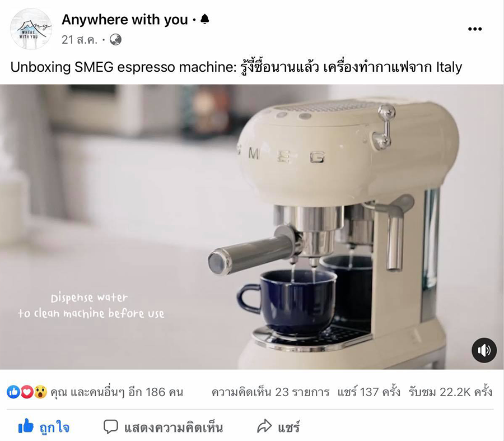The width and height of the screenshot is (504, 441).
Task: Open the three-dot post options menu
Action: 475,29
